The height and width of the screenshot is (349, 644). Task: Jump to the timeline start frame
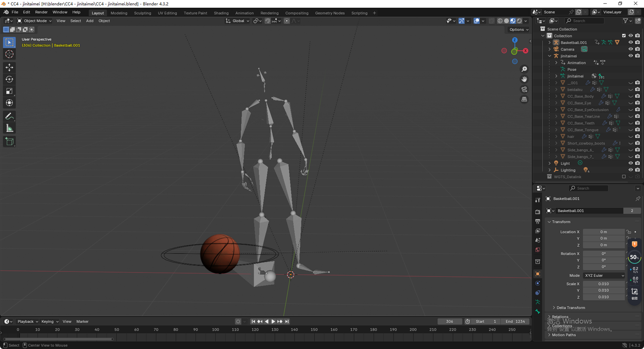tap(253, 322)
